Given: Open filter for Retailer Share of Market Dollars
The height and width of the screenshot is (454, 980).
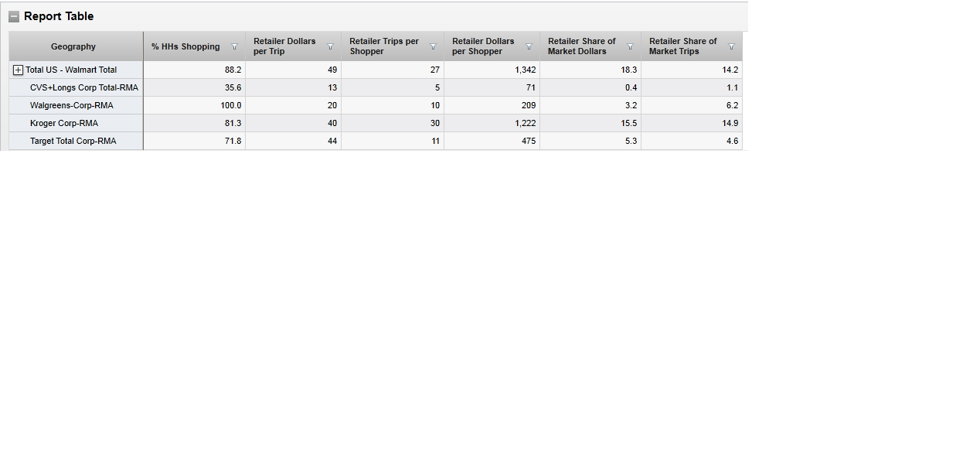Looking at the screenshot, I should [x=630, y=47].
